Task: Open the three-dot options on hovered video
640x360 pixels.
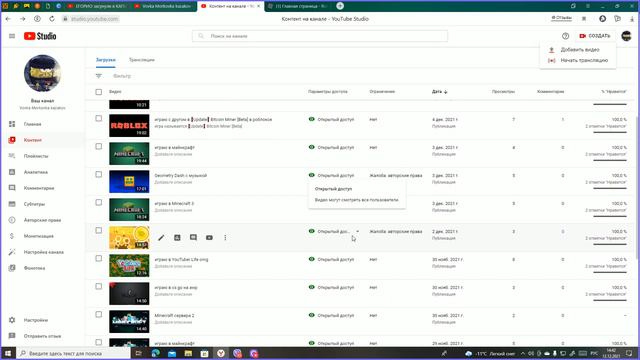Action: coord(225,238)
